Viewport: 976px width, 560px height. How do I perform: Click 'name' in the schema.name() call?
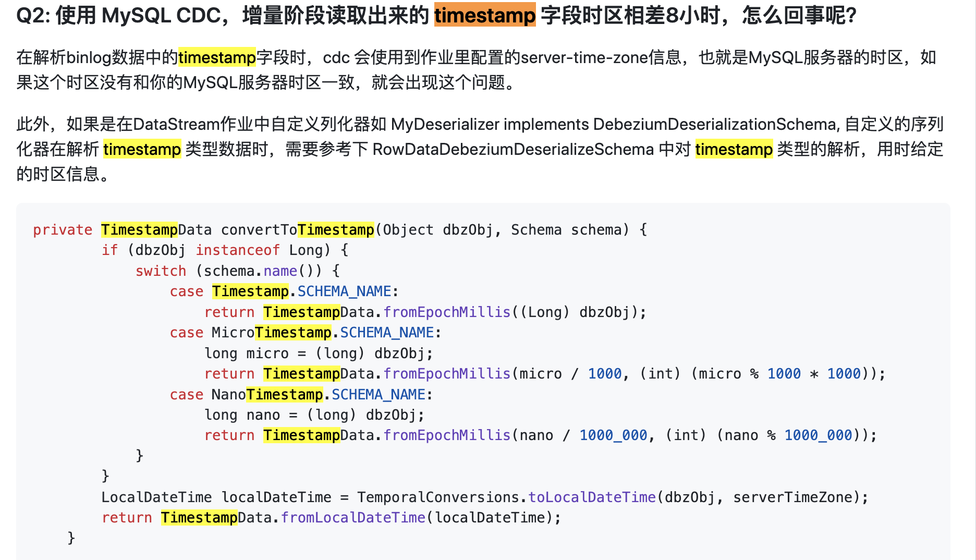(x=280, y=271)
